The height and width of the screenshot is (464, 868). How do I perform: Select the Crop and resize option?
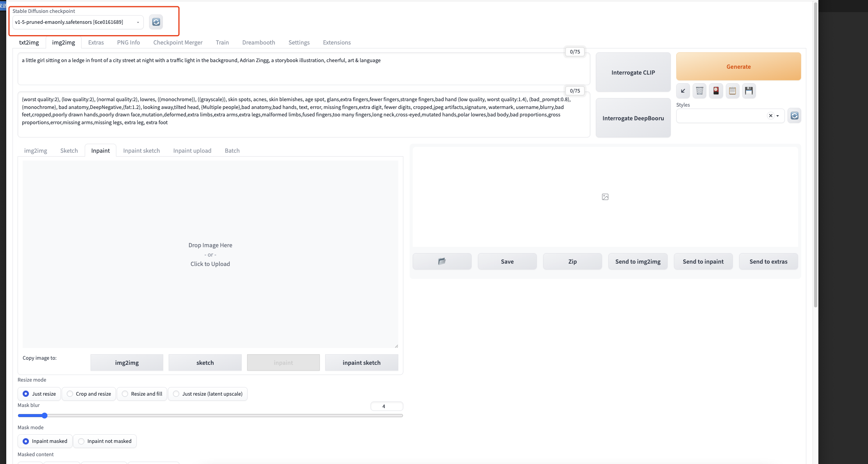tap(70, 394)
